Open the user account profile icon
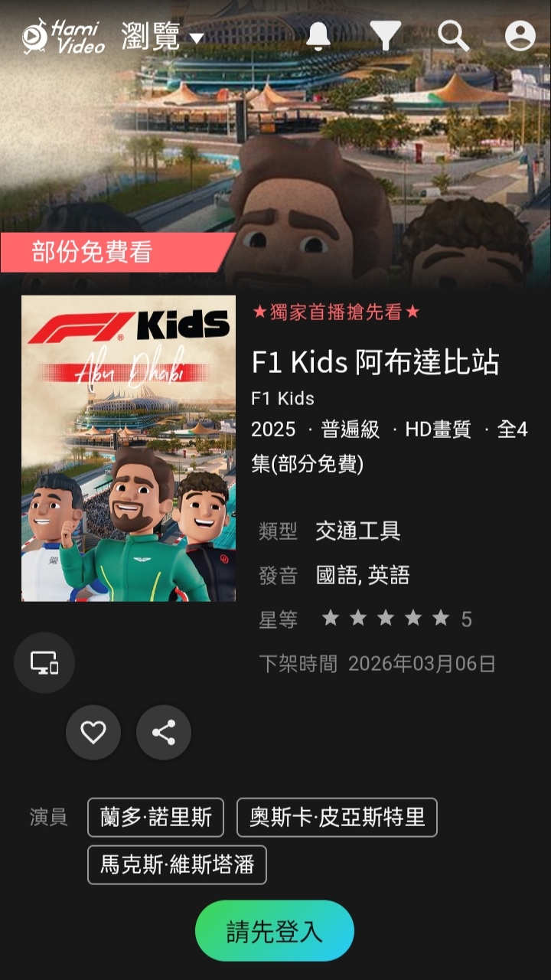This screenshot has height=980, width=551. pos(520,36)
